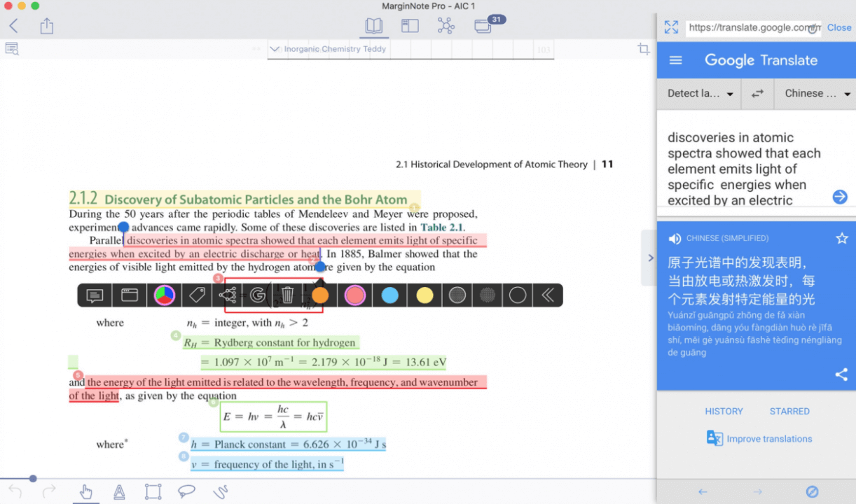Choose the yellow highlight color swatch
The height and width of the screenshot is (504, 856).
coord(424,295)
